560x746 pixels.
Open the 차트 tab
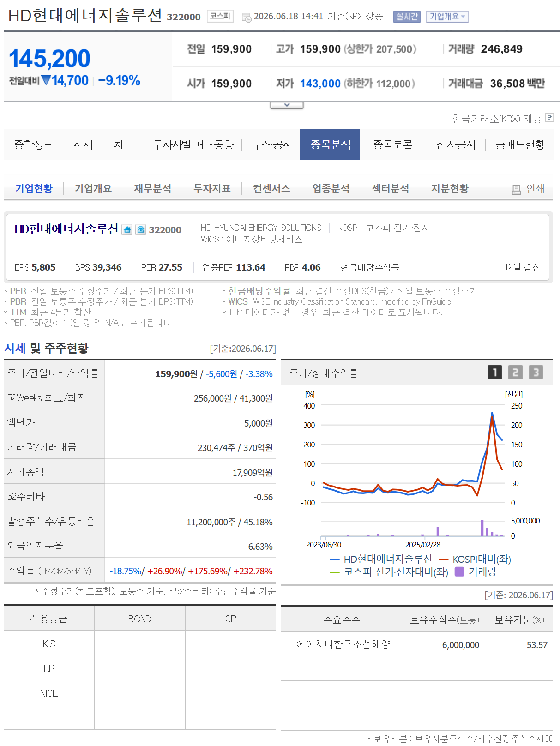tap(124, 144)
